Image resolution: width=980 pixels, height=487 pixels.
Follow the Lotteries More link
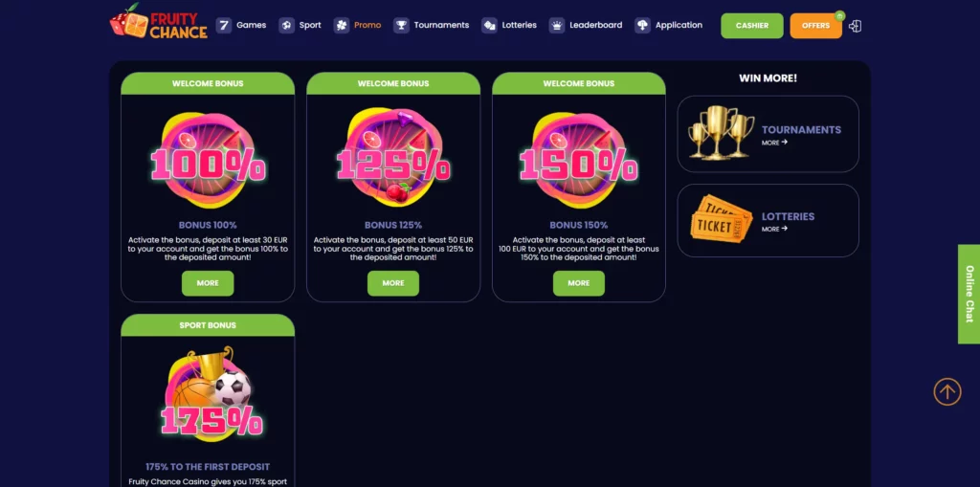tap(774, 229)
